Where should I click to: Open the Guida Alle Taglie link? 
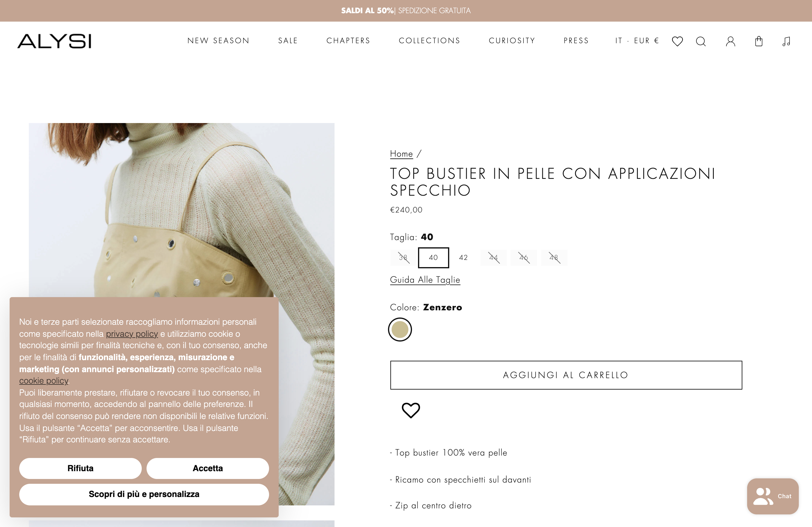click(x=425, y=280)
